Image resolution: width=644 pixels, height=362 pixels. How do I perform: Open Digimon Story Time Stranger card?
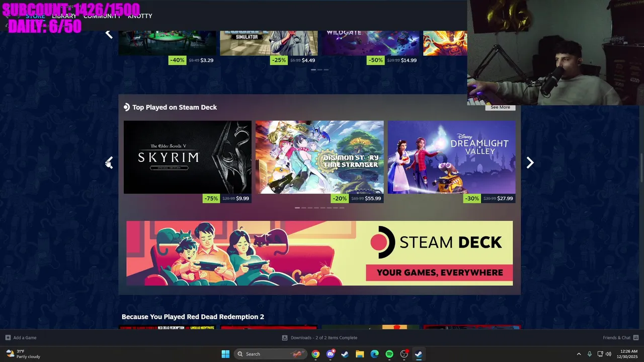[319, 157]
